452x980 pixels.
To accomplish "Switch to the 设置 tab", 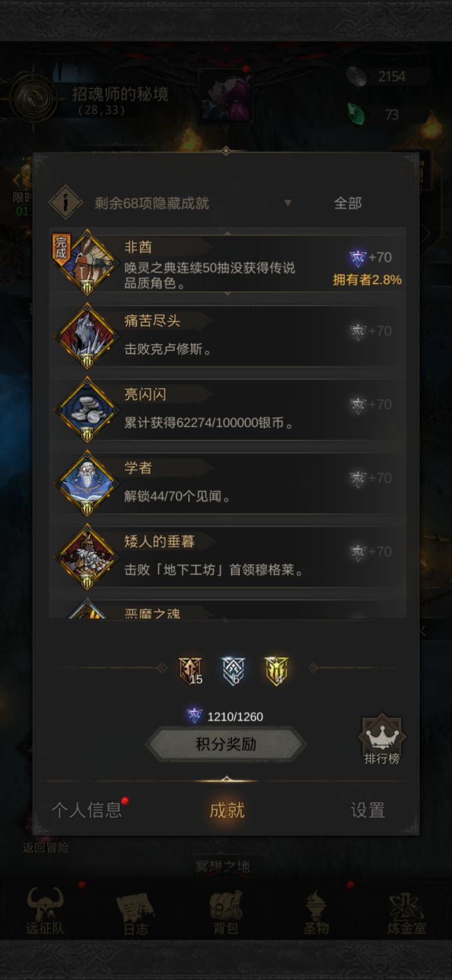I will (x=367, y=810).
